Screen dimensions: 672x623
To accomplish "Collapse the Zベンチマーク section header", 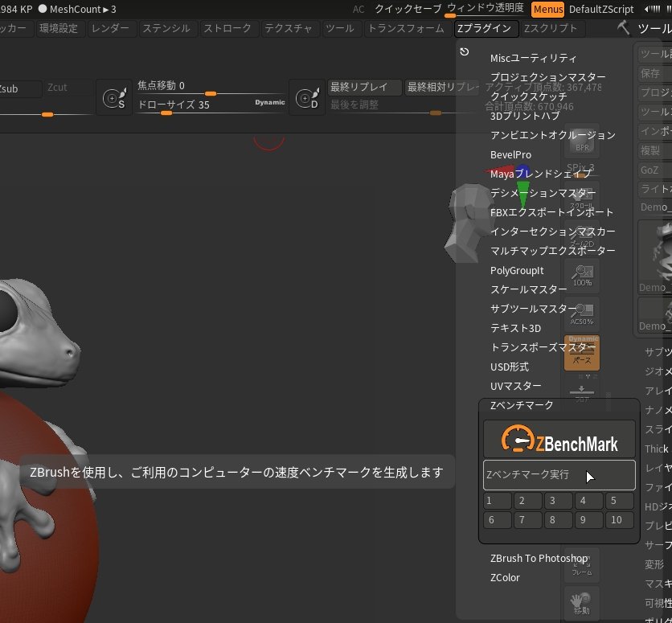I will 522,405.
